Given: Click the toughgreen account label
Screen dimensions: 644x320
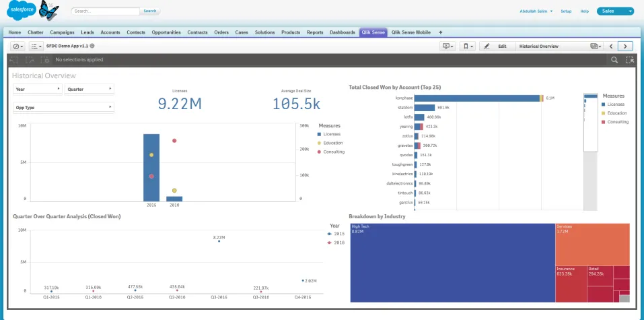Looking at the screenshot, I should [402, 164].
